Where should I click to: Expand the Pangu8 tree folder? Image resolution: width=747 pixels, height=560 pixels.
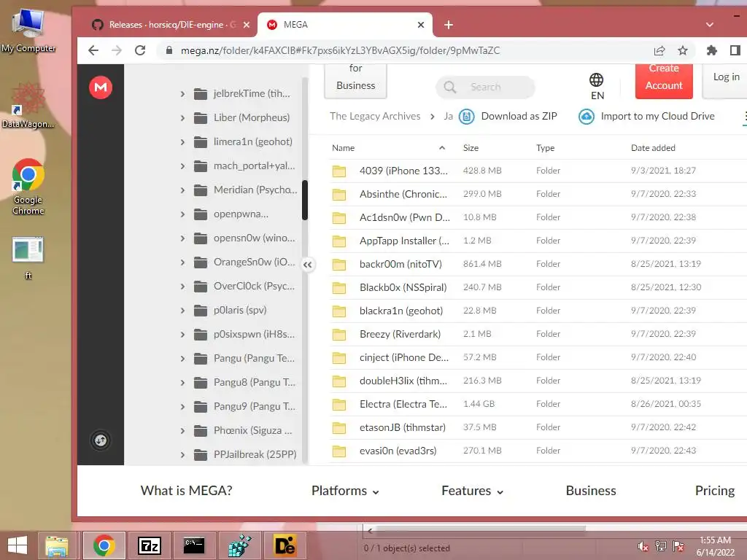coord(182,382)
